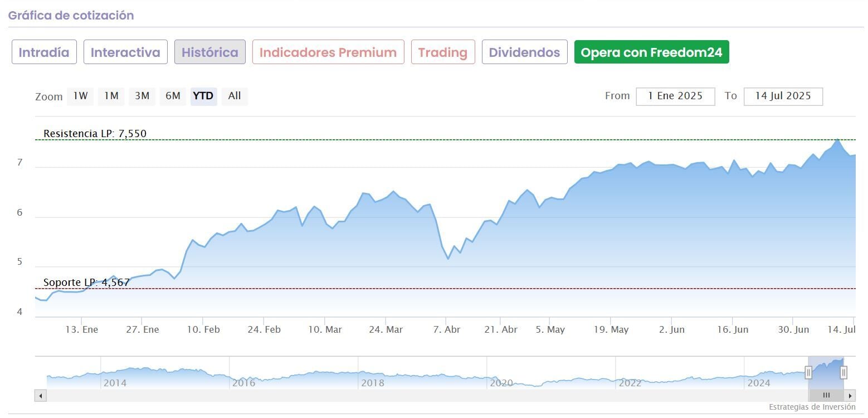Click the From date input field
Screen dimensions: 868x418
(675, 96)
